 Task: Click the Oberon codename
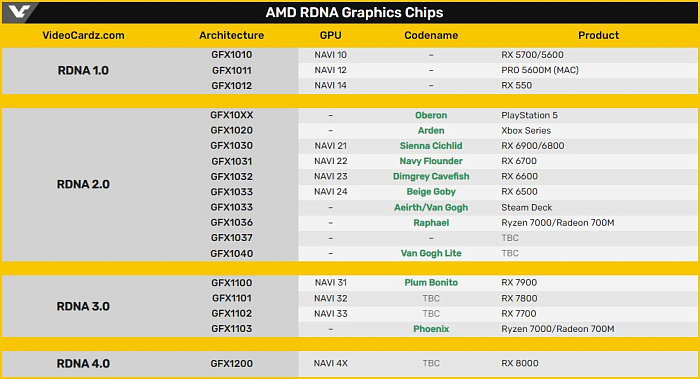pos(431,115)
